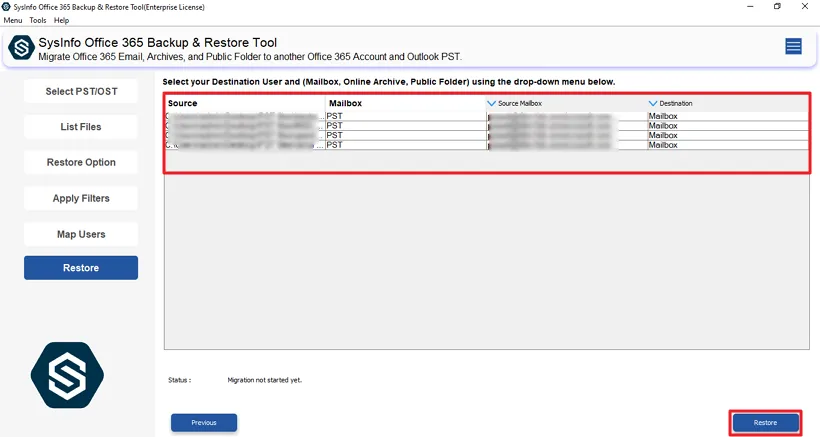
Task: Select the third row PST cell
Action: tap(406, 135)
